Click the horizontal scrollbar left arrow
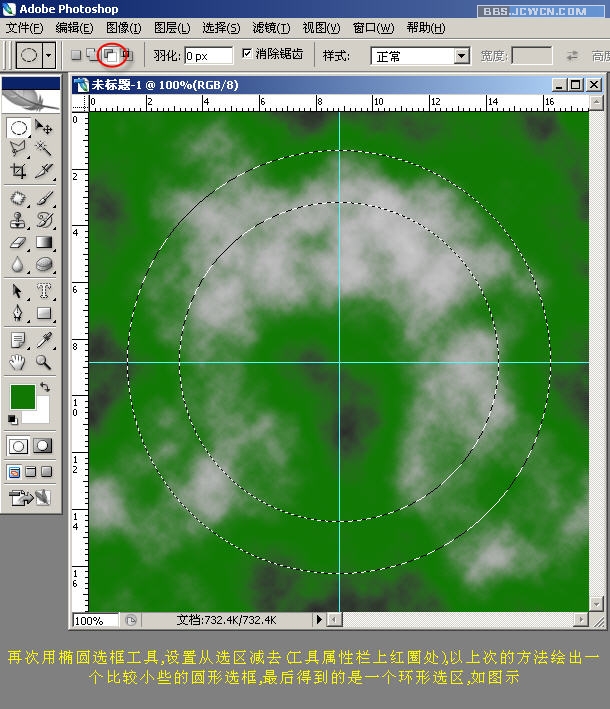Image resolution: width=610 pixels, height=709 pixels. click(x=334, y=619)
